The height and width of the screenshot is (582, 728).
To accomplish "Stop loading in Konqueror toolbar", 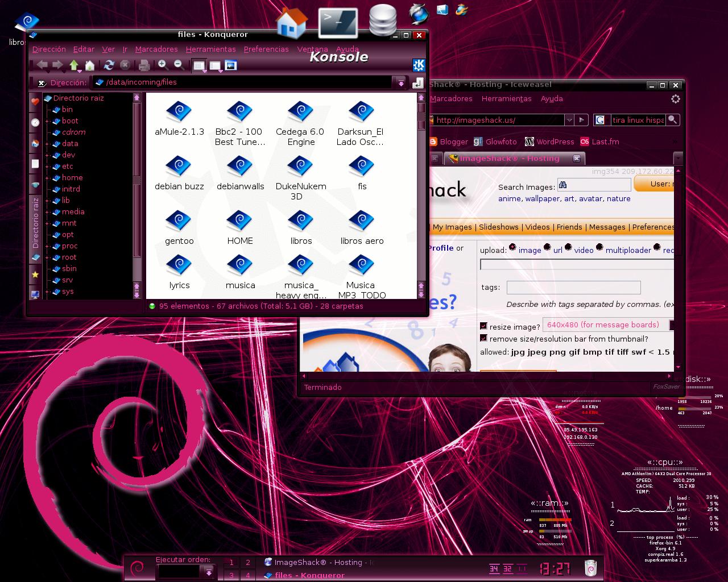I will pyautogui.click(x=125, y=65).
